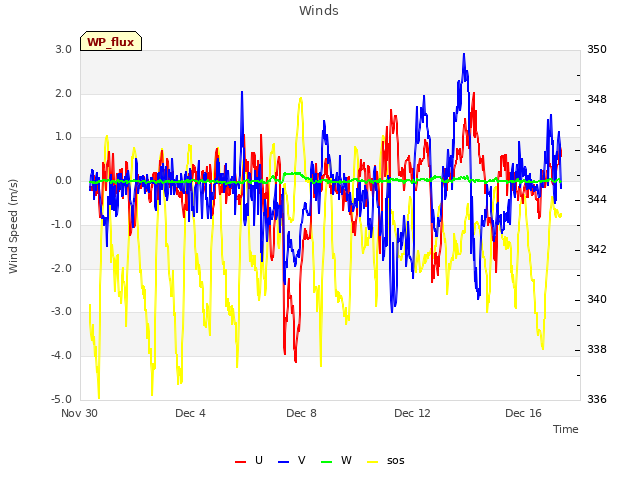Click the 348 right axis value
The width and height of the screenshot is (640, 480).
597,99
